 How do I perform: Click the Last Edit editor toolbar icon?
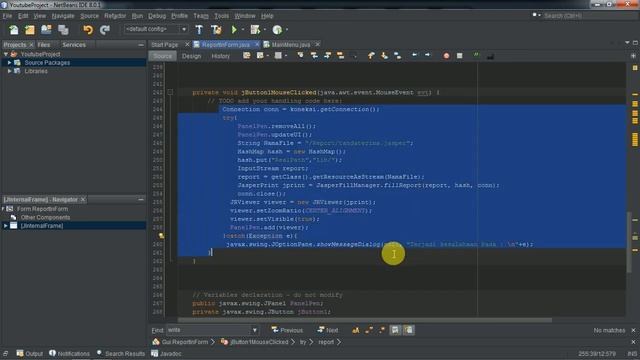coord(247,56)
